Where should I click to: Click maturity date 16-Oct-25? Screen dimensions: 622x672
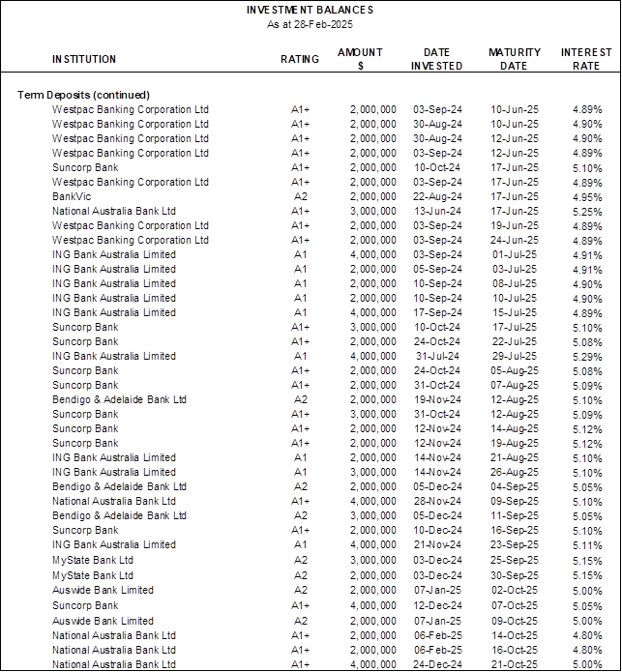515,651
